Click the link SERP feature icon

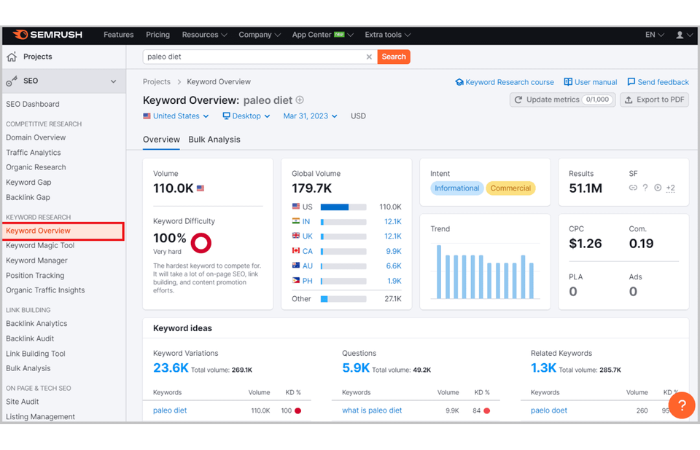633,188
